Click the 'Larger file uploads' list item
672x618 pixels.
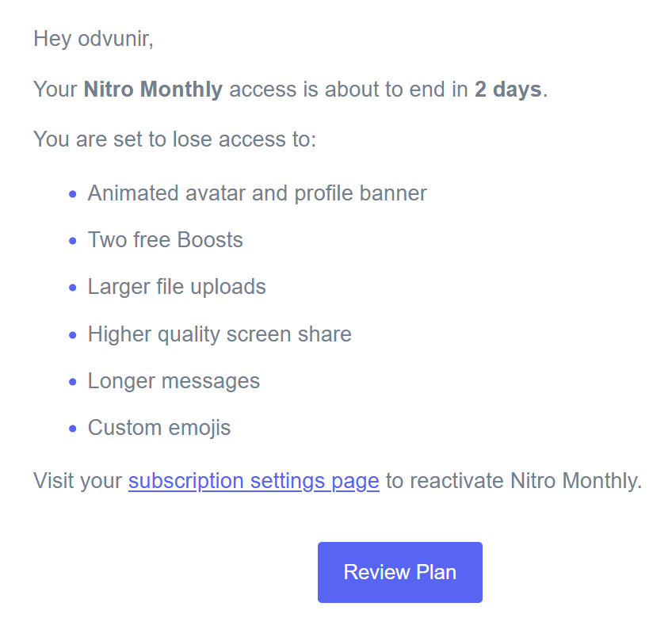pyautogui.click(x=177, y=287)
